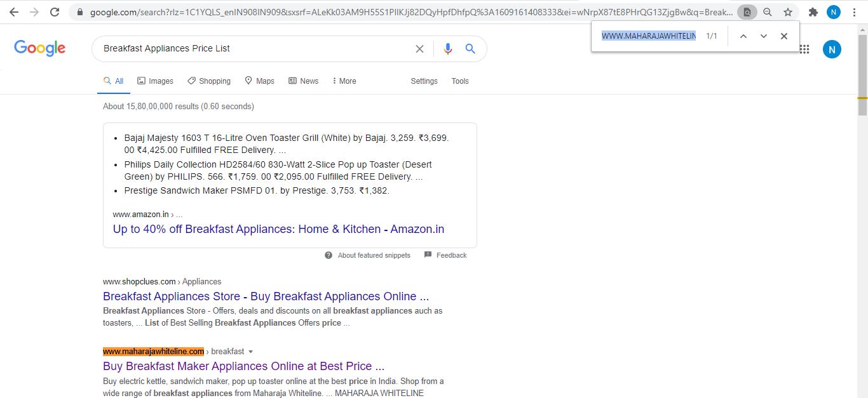
Task: Start voice search with the microphone icon
Action: 448,49
